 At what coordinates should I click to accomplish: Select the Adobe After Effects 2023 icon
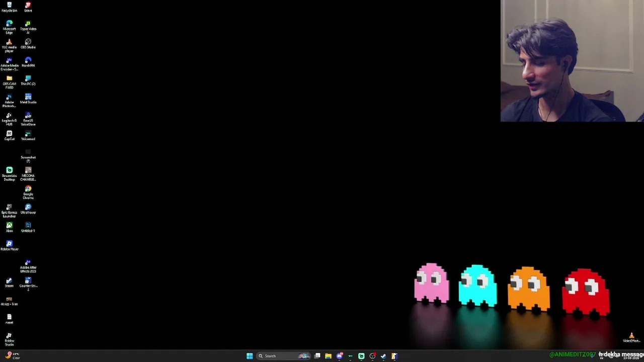pos(28,266)
